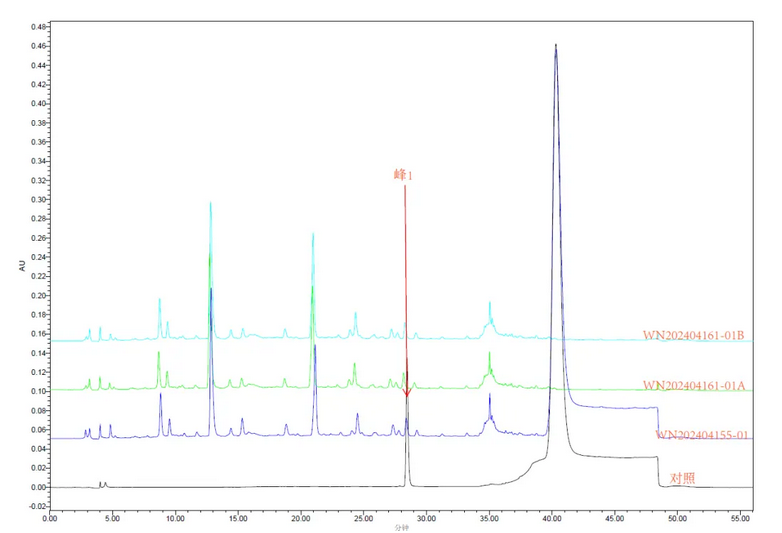Viewport: 782px width, 533px height.
Task: Click the red arrowhead marking peak 1
Action: 406,392
